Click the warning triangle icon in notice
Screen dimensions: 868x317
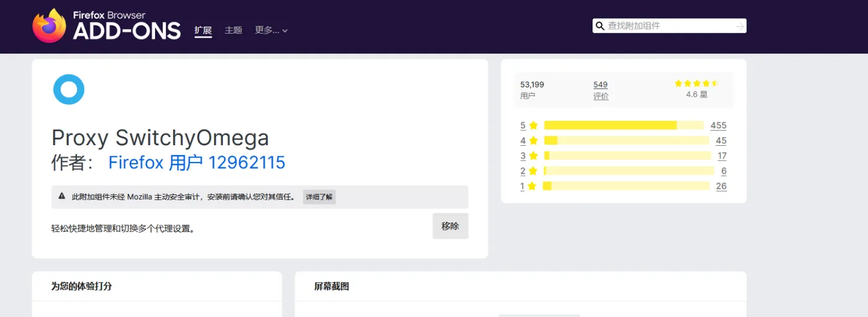click(x=62, y=196)
